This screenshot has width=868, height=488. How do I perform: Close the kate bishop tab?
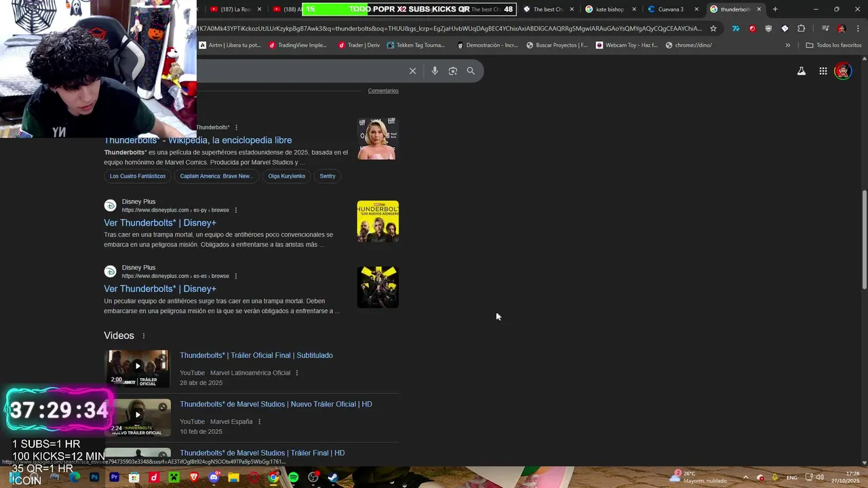point(634,9)
